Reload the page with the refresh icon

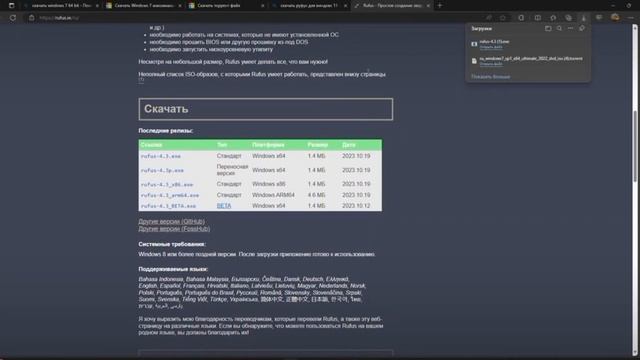[x=13, y=18]
